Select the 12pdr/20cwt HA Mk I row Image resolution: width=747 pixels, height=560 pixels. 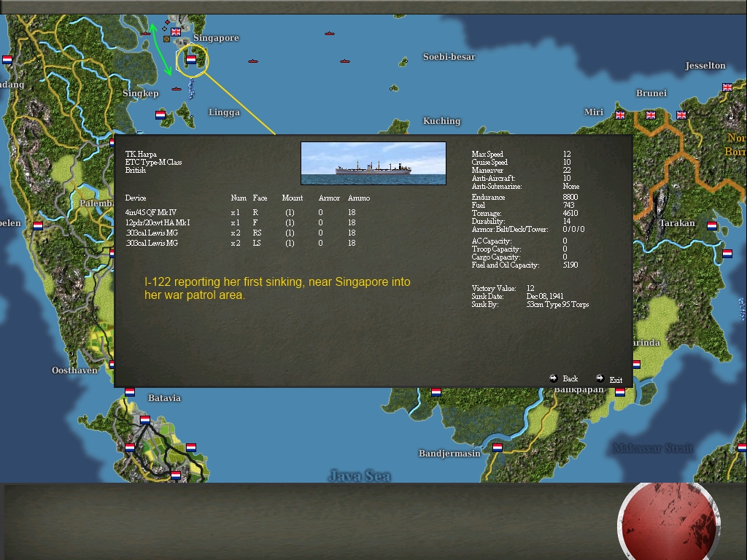click(x=241, y=222)
